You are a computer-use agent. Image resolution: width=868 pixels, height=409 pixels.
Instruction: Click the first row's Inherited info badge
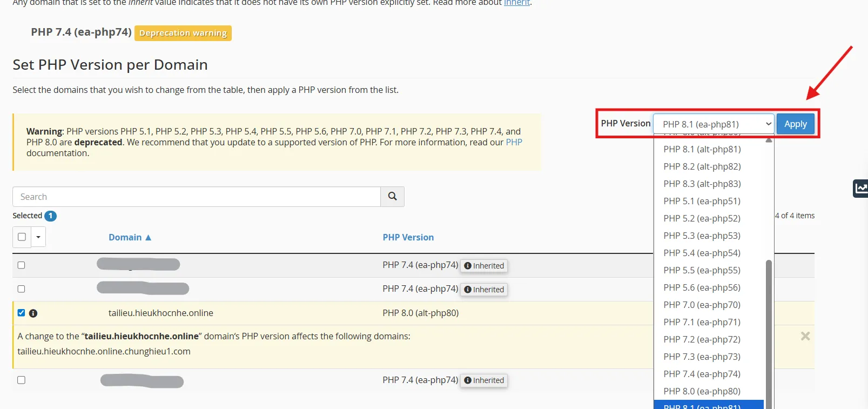point(484,266)
